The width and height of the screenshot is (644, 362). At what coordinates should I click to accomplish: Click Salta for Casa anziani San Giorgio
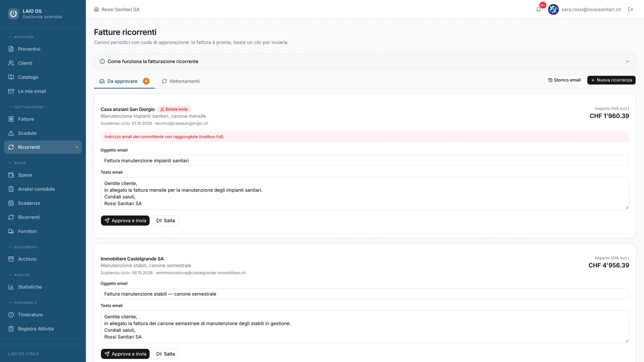point(166,220)
